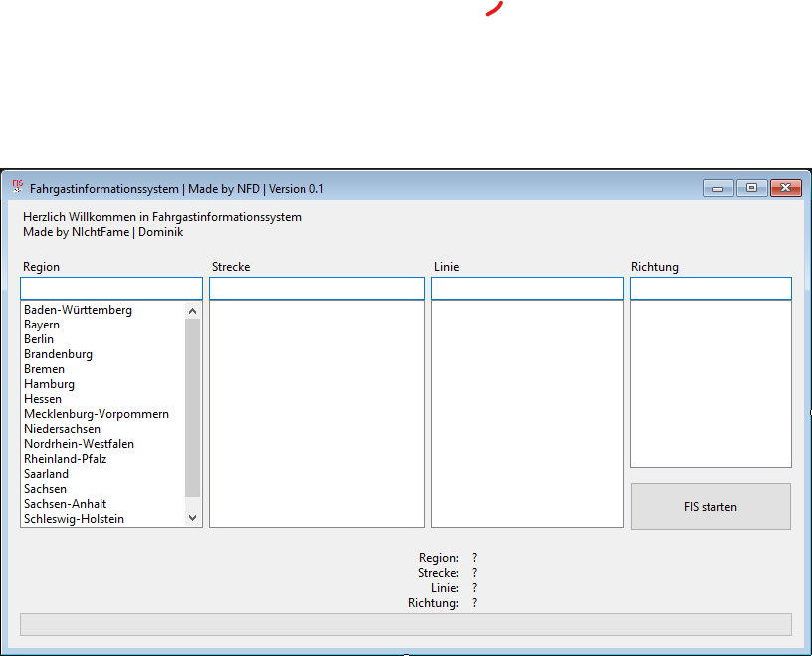Click the FIS app icon in title bar
812x656 pixels.
tap(18, 186)
